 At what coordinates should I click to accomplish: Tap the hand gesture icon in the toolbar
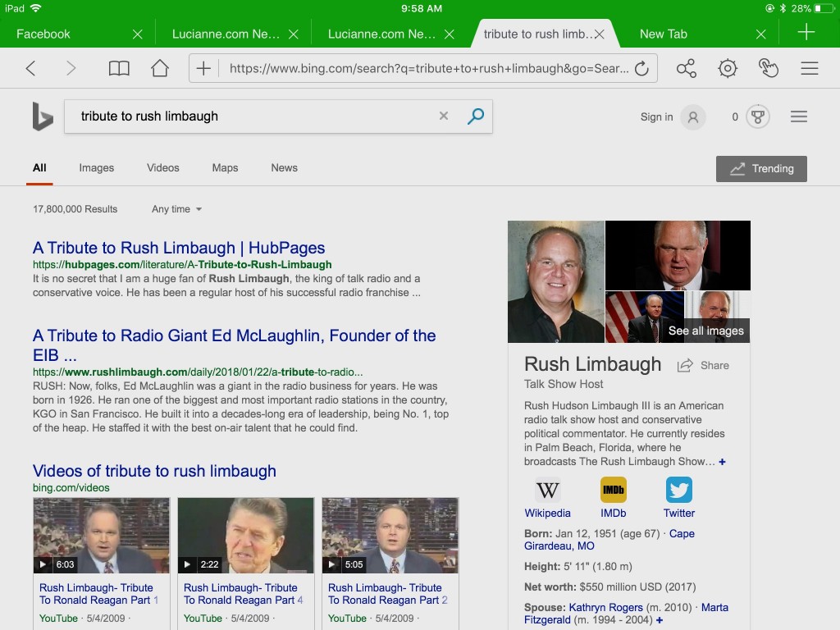pos(768,68)
